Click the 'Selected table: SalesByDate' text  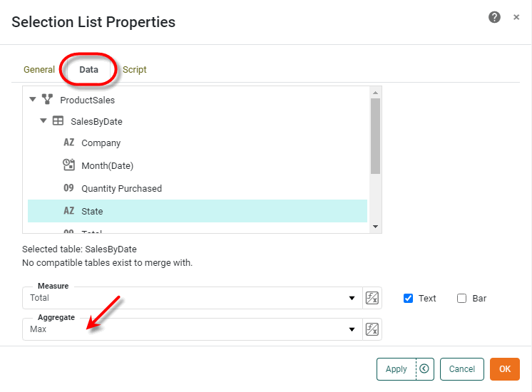tap(79, 249)
